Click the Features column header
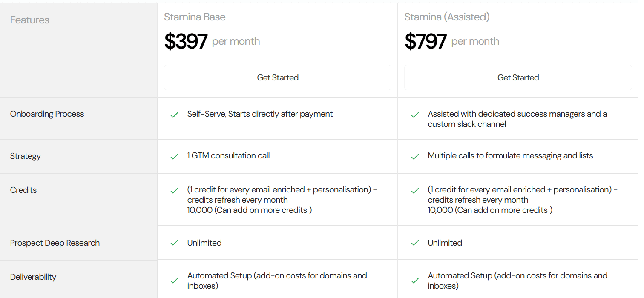The width and height of the screenshot is (644, 298). tap(30, 20)
